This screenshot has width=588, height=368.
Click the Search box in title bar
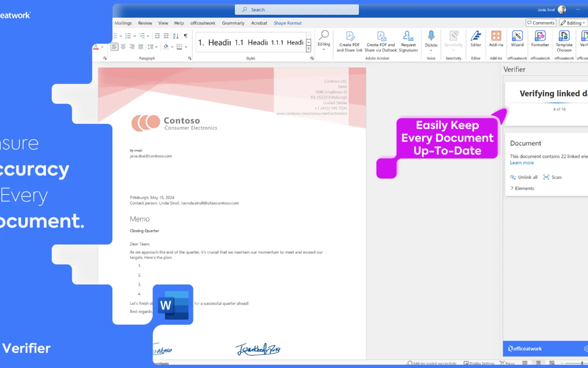coord(297,10)
